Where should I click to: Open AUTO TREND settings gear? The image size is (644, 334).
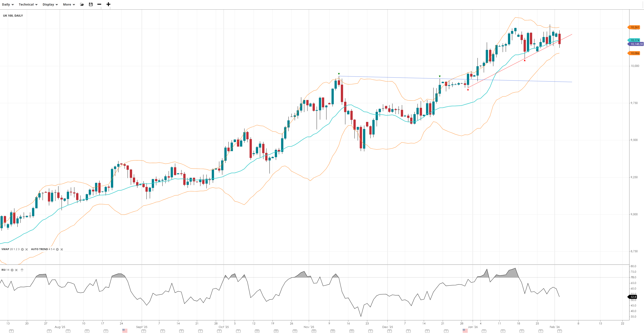point(57,249)
